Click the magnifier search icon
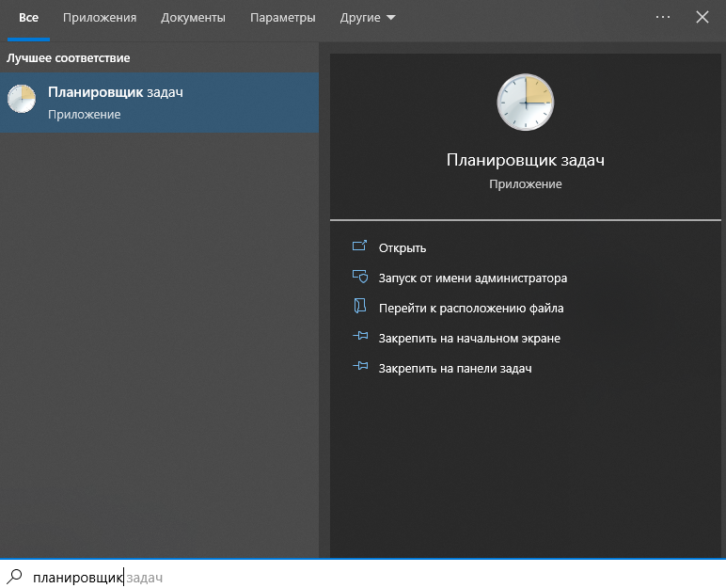This screenshot has width=726, height=588. (x=14, y=577)
